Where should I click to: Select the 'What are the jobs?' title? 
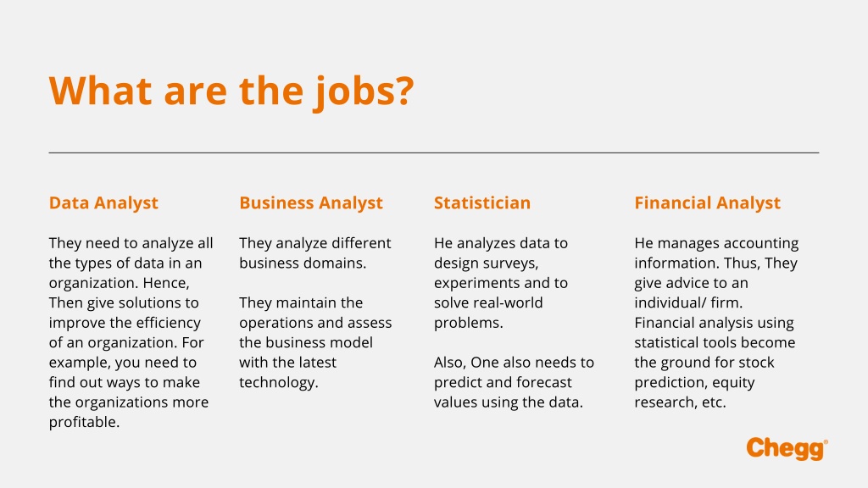coord(231,91)
